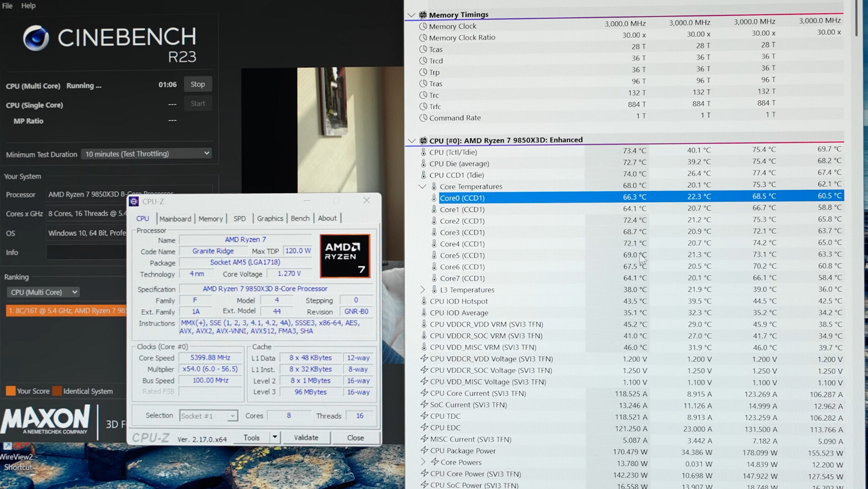Open the CPU (Multi Core) ranking dropdown

click(x=43, y=292)
